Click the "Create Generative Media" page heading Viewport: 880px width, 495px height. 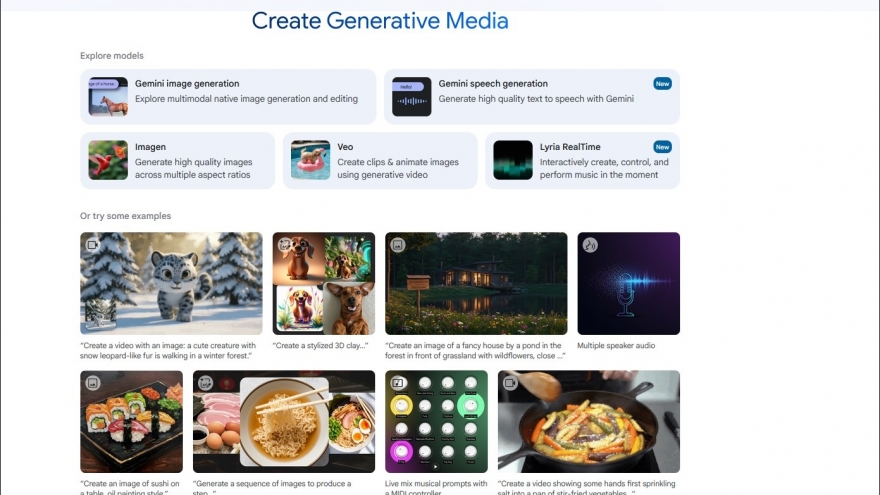[380, 21]
